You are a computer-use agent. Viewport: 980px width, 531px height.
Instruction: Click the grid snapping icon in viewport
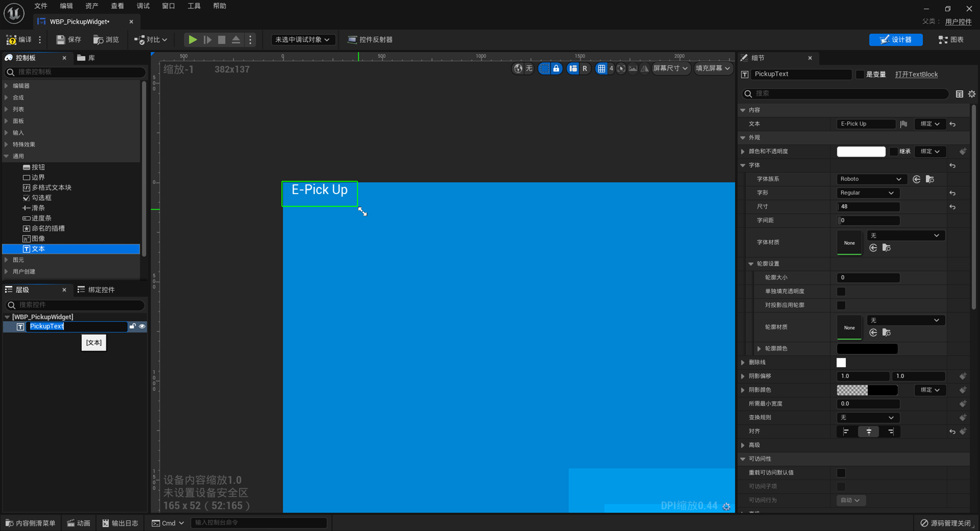tap(601, 69)
